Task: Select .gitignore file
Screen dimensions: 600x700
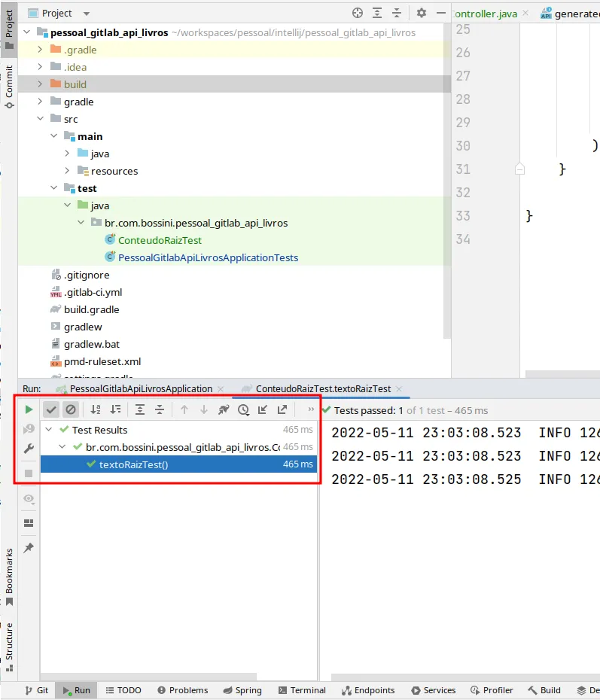Action: click(87, 275)
